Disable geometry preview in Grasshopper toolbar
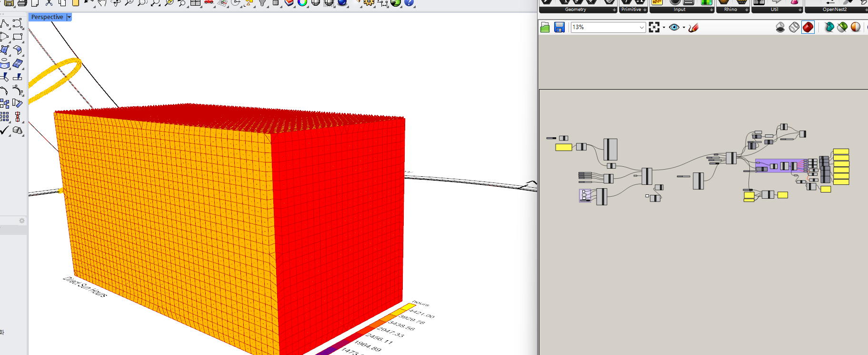The height and width of the screenshot is (355, 868). [780, 27]
